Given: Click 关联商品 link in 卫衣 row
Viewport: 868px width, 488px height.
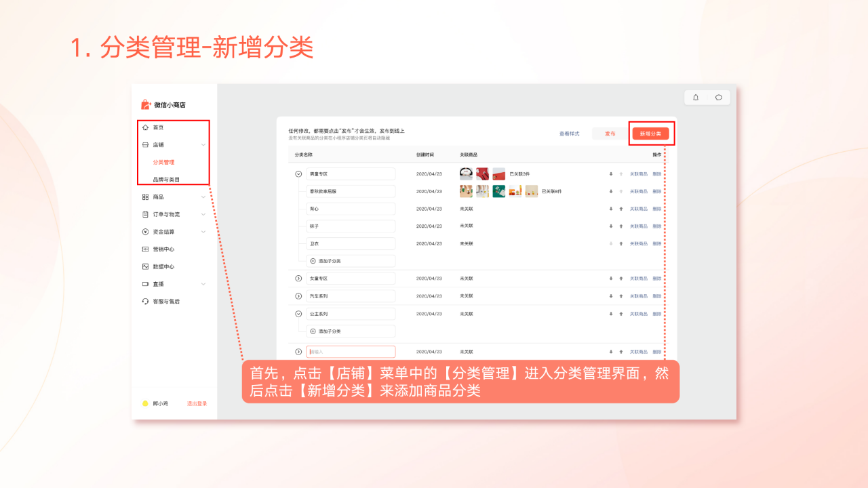Looking at the screenshot, I should click(638, 244).
